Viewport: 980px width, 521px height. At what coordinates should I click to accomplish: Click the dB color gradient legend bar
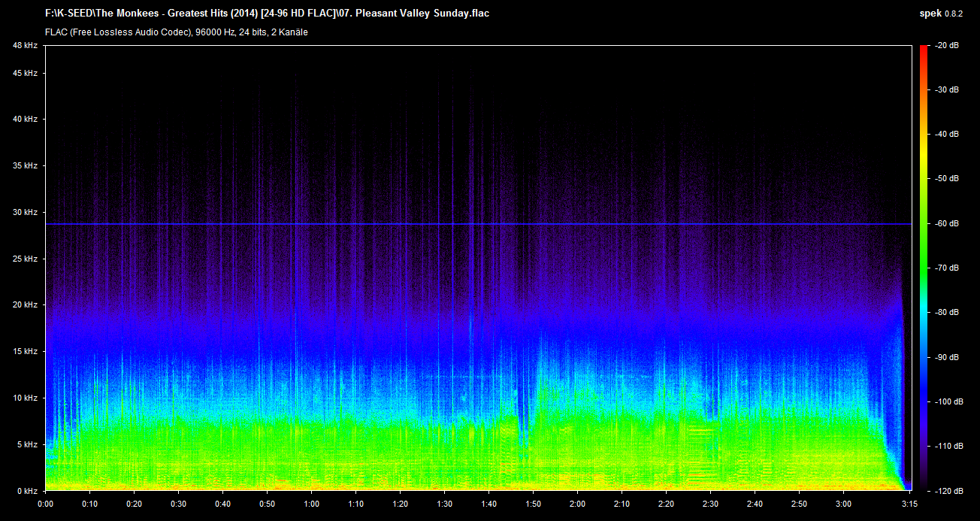[x=923, y=268]
